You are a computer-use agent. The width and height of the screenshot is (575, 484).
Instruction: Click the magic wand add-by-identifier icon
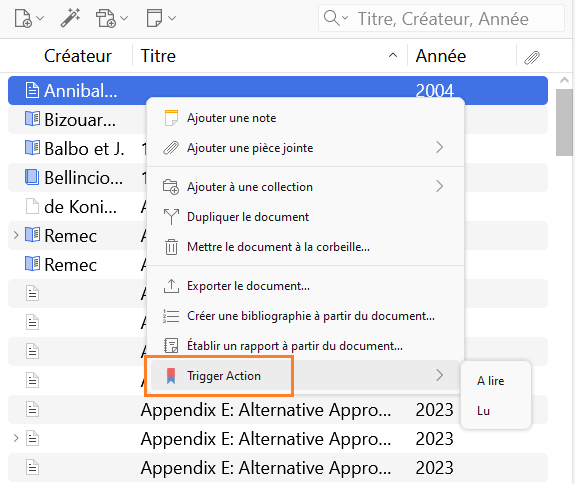[70, 18]
